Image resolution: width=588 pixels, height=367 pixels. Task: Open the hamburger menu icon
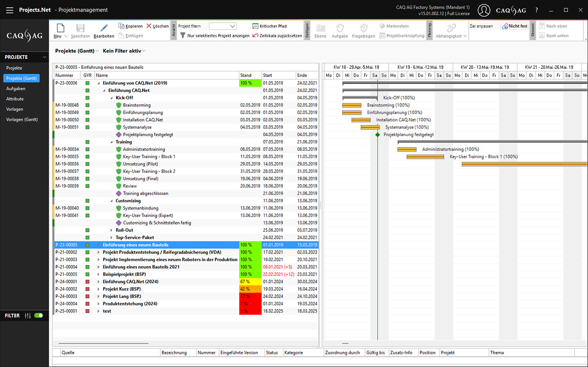[x=10, y=10]
